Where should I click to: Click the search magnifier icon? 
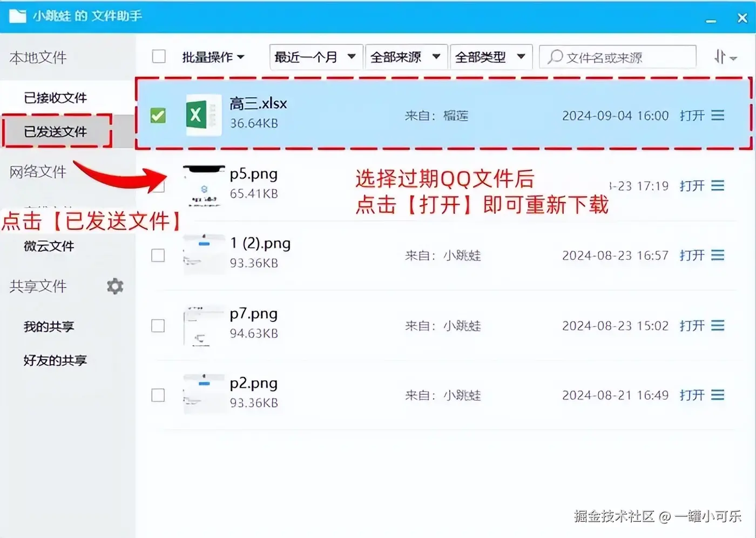click(555, 57)
